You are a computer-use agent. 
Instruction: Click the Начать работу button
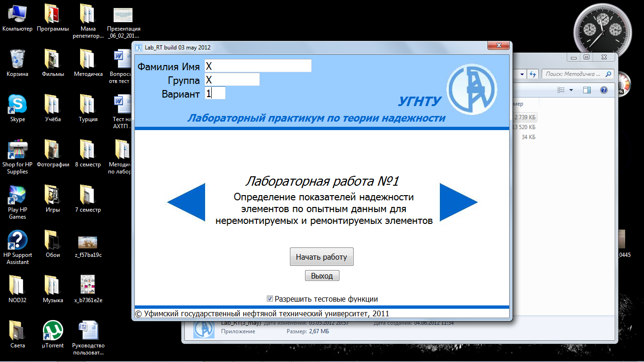[322, 257]
